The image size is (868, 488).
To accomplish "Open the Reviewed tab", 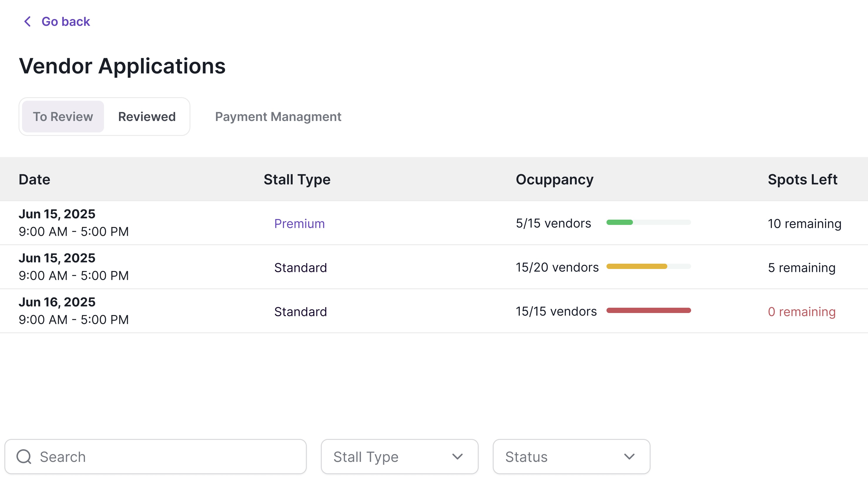I will click(x=147, y=117).
